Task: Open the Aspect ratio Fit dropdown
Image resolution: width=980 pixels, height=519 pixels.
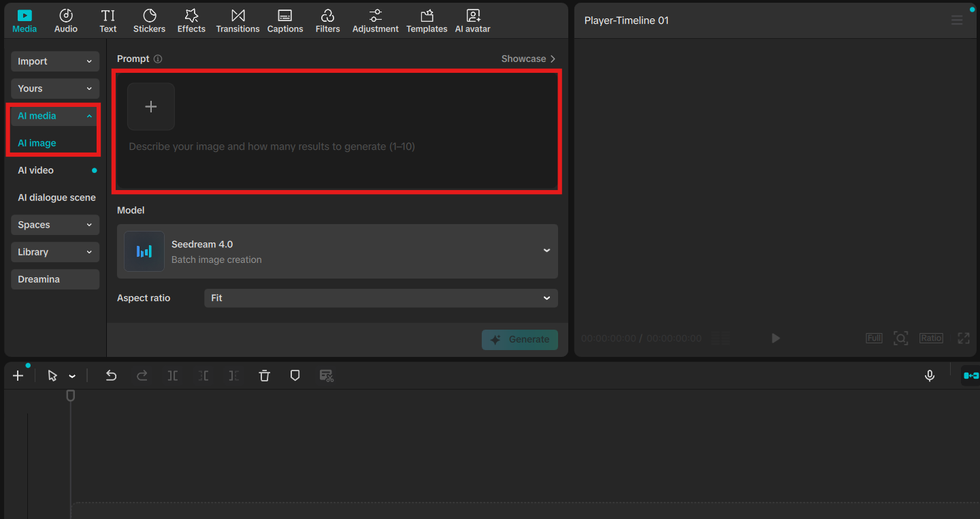Action: click(x=381, y=298)
